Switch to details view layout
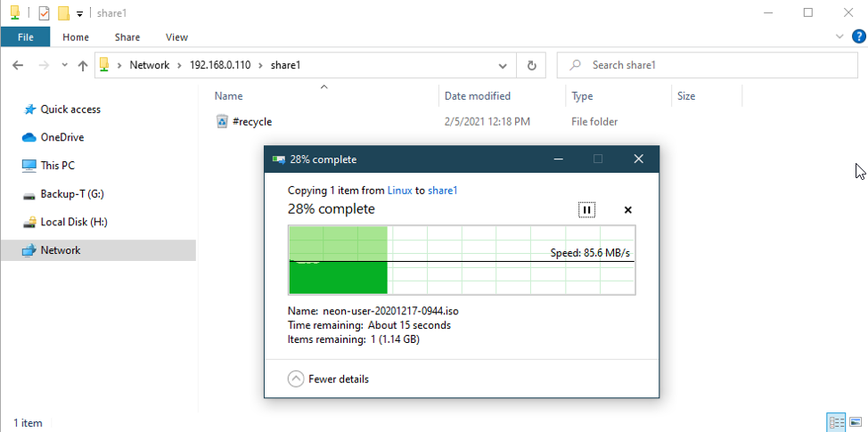This screenshot has height=432, width=868. pyautogui.click(x=837, y=422)
